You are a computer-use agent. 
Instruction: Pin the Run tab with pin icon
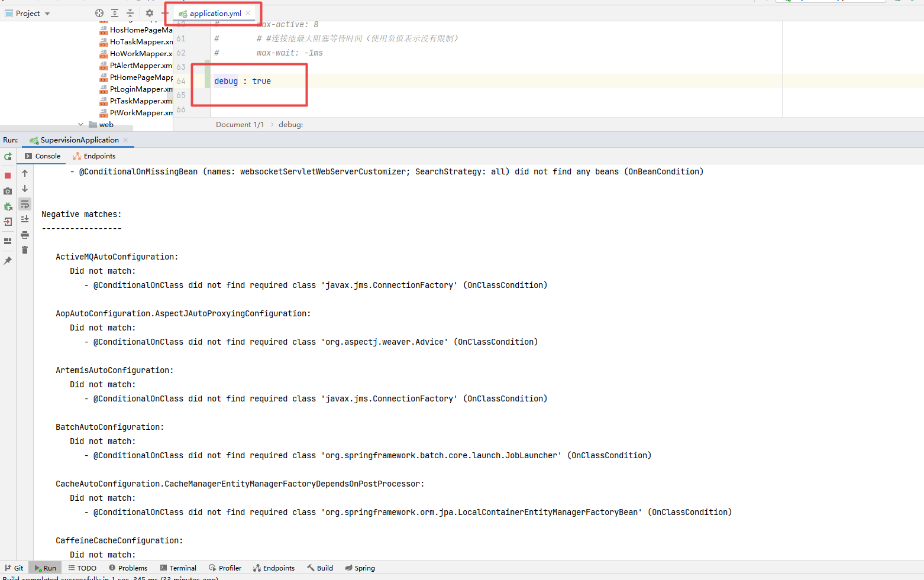tap(8, 261)
